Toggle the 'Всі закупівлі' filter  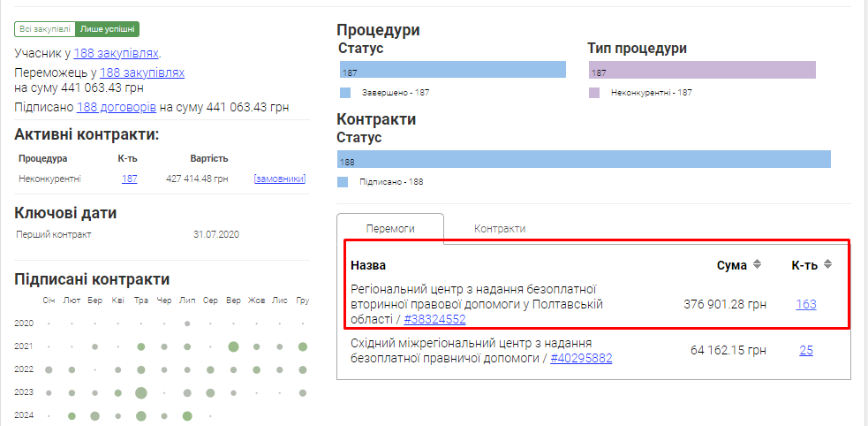45,29
